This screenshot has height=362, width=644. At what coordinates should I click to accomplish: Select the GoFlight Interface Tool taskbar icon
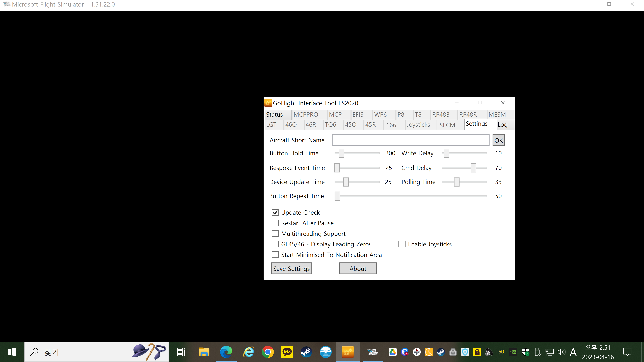[347, 352]
